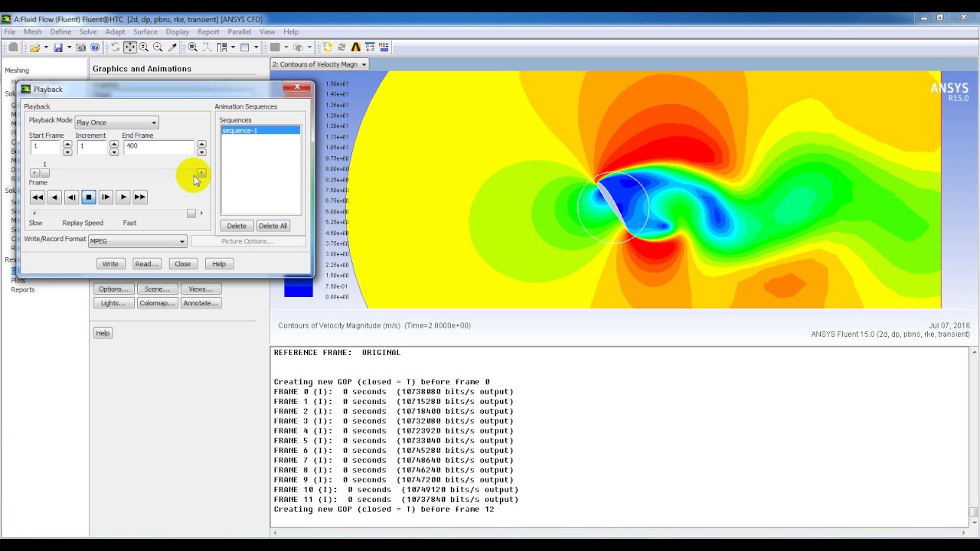
Task: Play the animation in reverse
Action: 54,197
